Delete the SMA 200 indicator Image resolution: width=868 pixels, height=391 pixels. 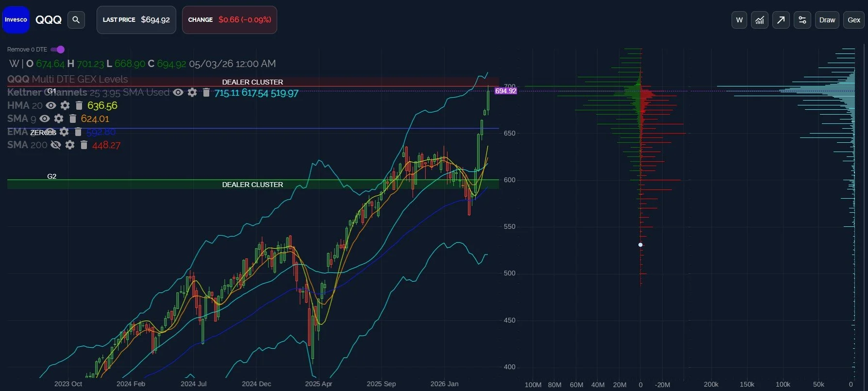pos(84,145)
